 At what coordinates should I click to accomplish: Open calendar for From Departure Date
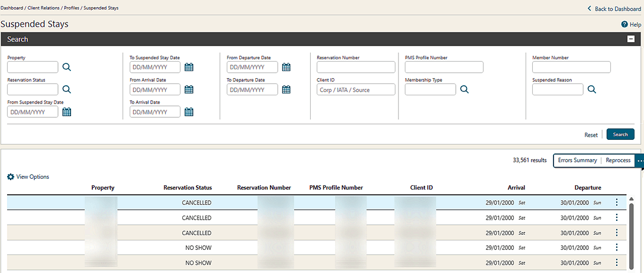[286, 67]
